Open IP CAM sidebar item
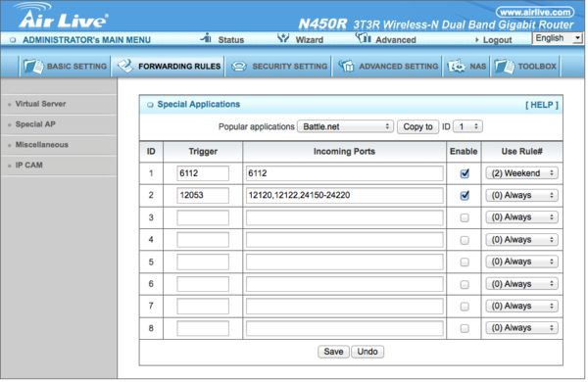The image size is (588, 382). tap(28, 165)
